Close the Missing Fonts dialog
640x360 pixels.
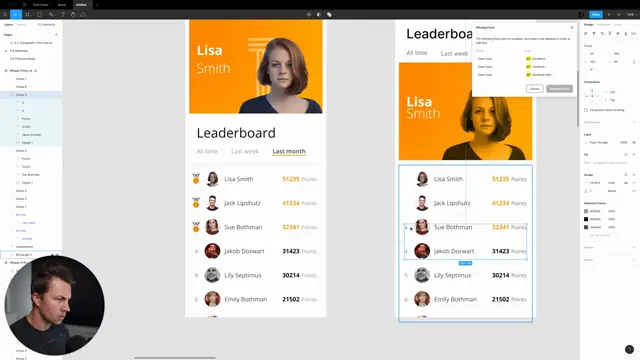(x=572, y=27)
